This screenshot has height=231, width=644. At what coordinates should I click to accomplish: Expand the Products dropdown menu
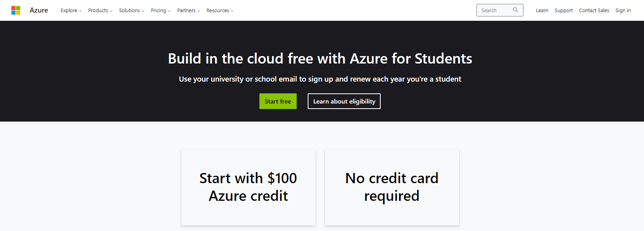point(100,11)
